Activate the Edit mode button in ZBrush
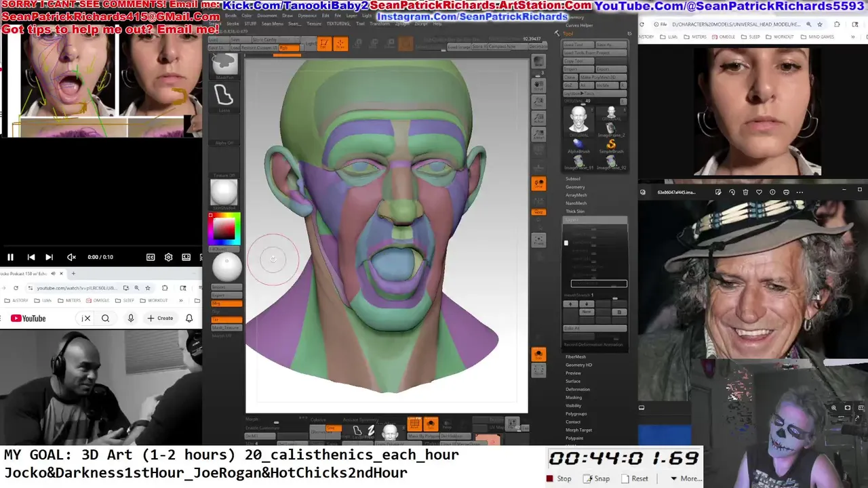The width and height of the screenshot is (868, 488). pyautogui.click(x=324, y=44)
